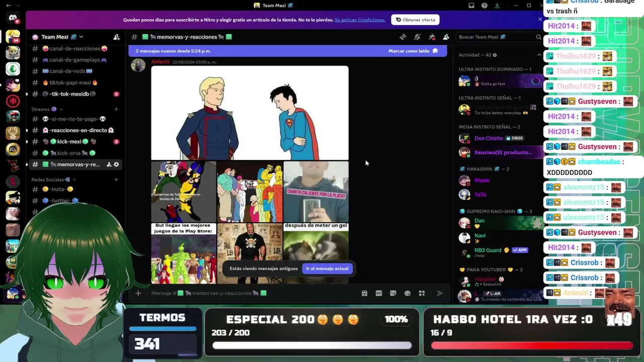Open member TaTü's profile

500,194
